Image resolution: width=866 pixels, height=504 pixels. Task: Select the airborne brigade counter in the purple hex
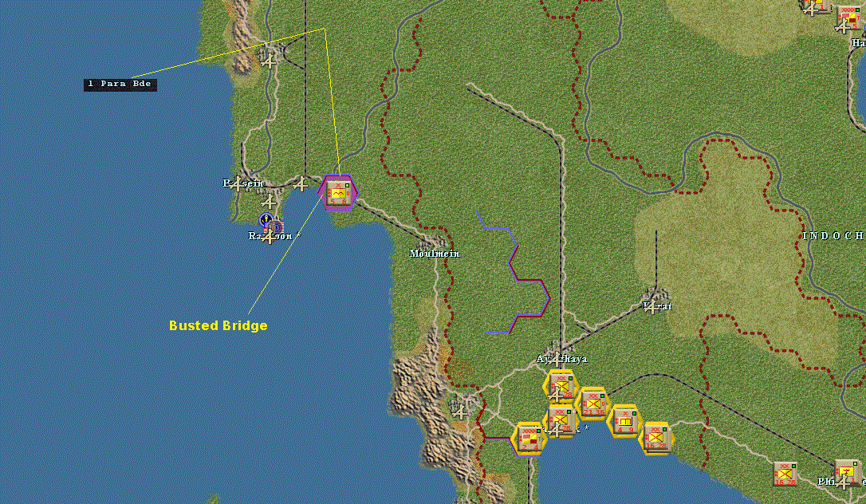[x=337, y=194]
